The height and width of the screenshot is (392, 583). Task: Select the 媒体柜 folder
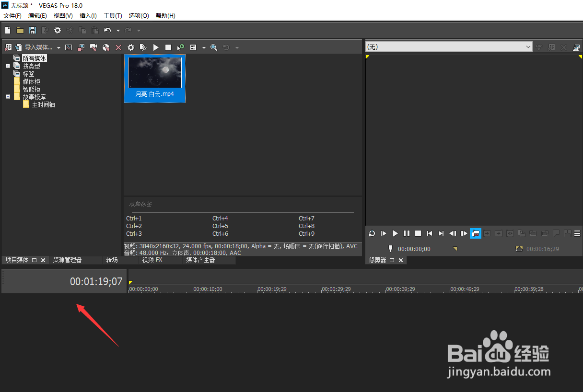(x=32, y=81)
